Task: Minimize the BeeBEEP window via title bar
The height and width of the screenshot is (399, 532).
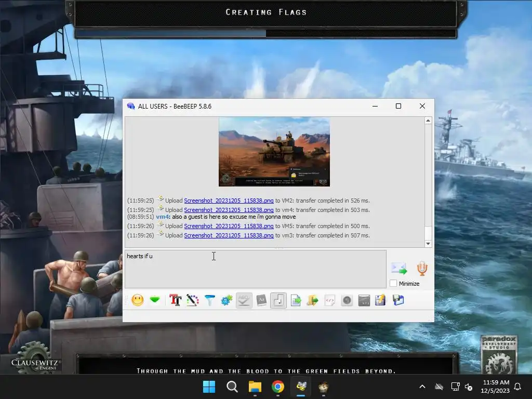Action: coord(375,106)
